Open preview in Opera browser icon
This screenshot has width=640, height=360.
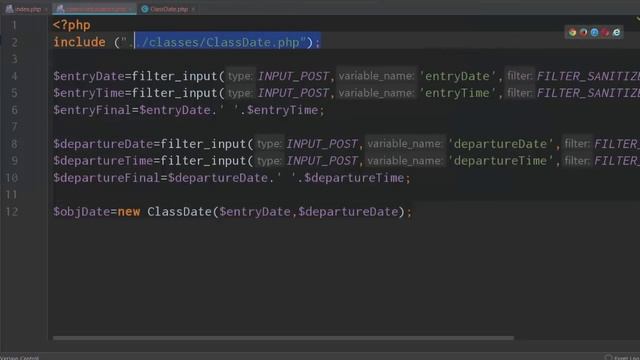click(605, 33)
